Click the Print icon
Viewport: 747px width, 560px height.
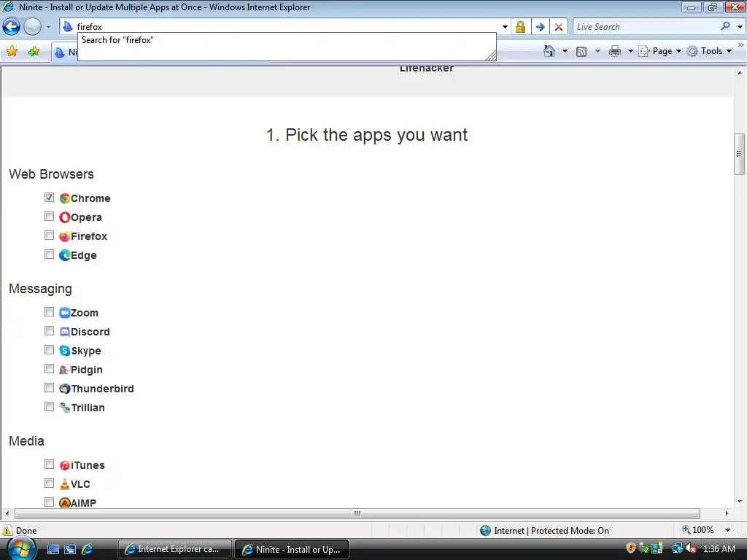pos(615,51)
